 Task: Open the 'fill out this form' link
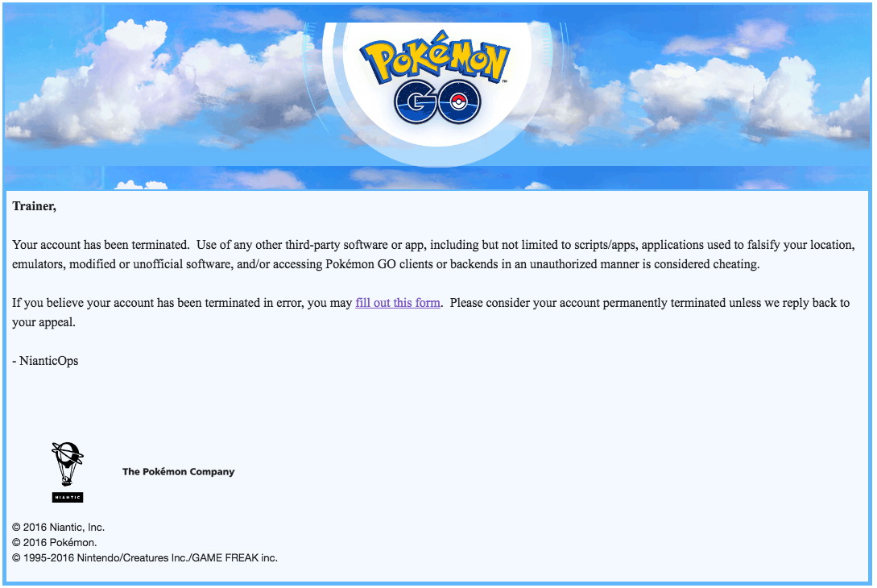point(398,303)
